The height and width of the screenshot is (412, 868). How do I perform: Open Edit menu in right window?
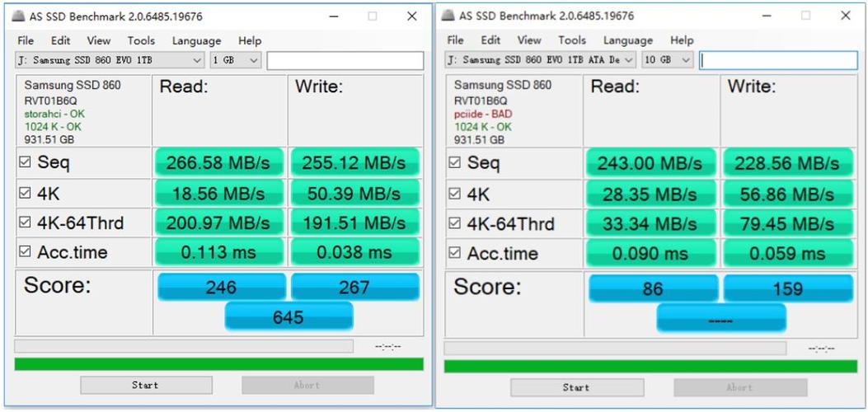490,40
